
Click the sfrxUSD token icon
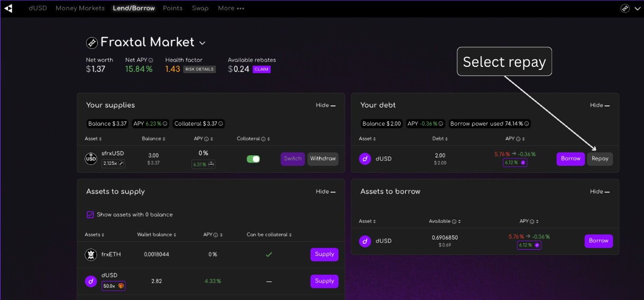pos(91,158)
